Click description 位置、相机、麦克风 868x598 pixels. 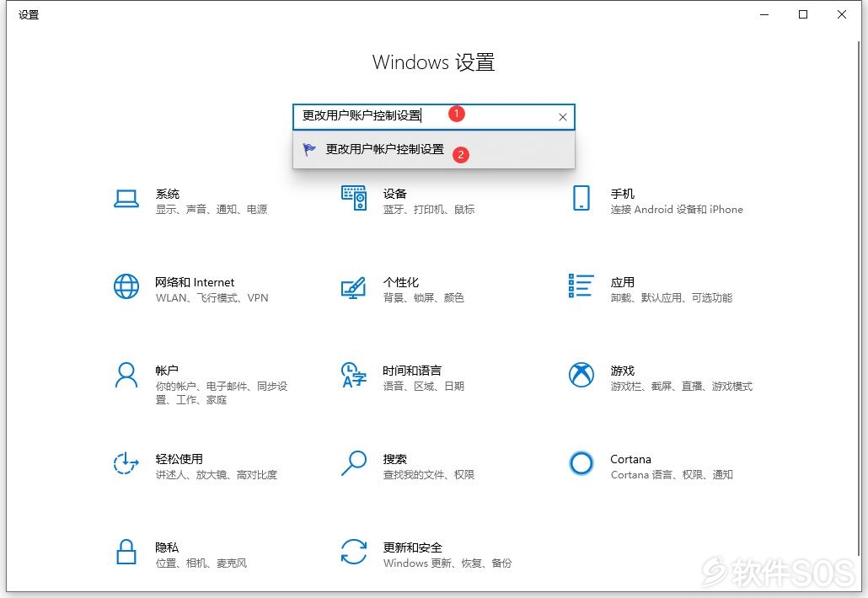[x=201, y=563]
